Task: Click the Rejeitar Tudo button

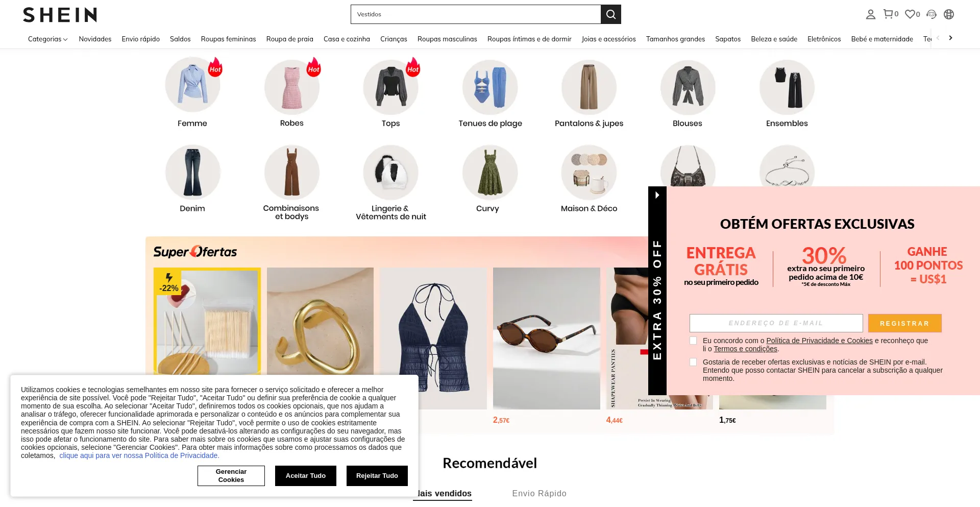Action: (x=377, y=476)
